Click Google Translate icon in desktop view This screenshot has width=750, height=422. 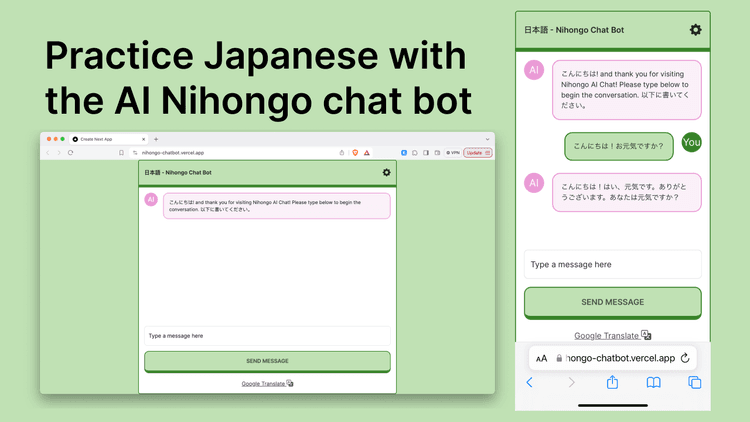290,383
